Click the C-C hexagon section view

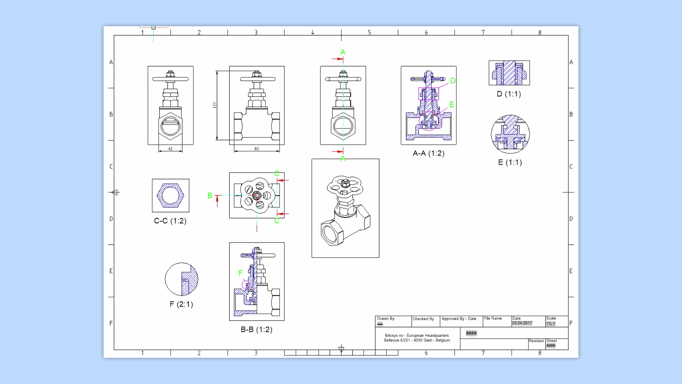pyautogui.click(x=170, y=195)
